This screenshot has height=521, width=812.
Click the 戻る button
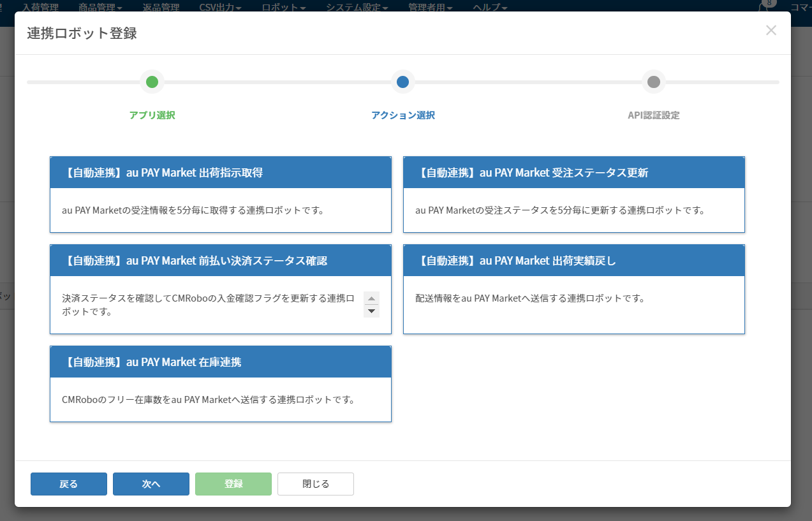tap(69, 484)
